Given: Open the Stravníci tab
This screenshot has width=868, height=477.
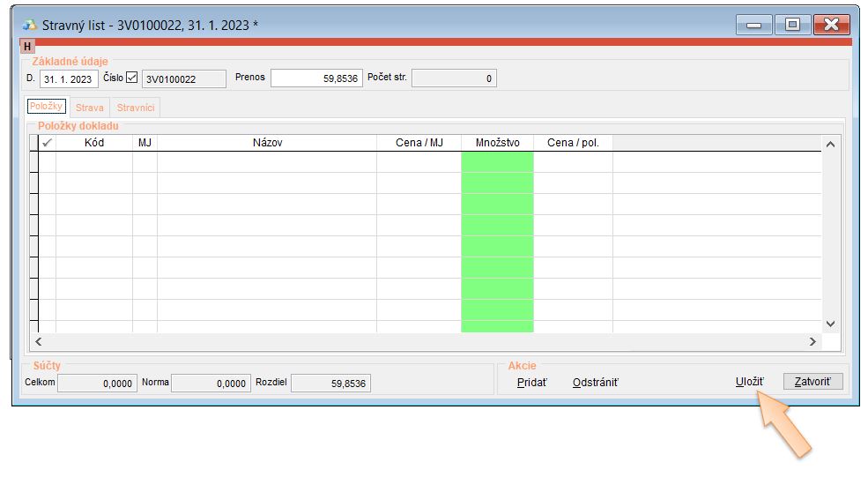Looking at the screenshot, I should [x=136, y=108].
